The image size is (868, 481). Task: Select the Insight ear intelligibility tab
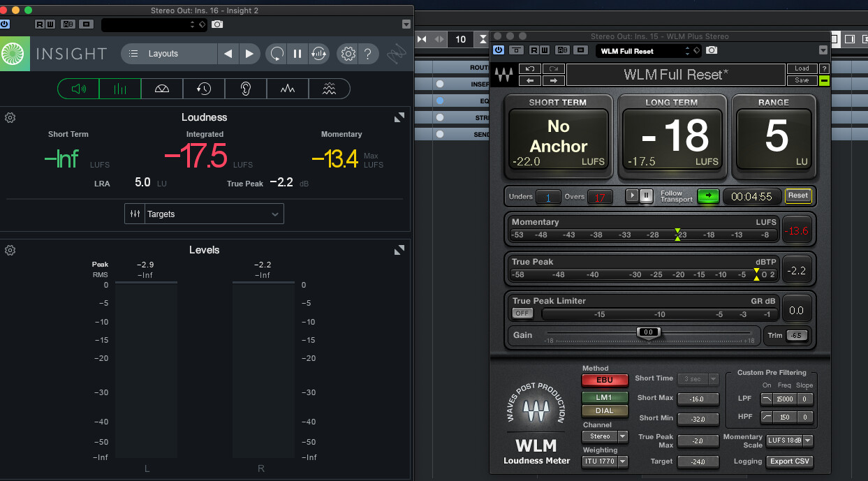(246, 89)
